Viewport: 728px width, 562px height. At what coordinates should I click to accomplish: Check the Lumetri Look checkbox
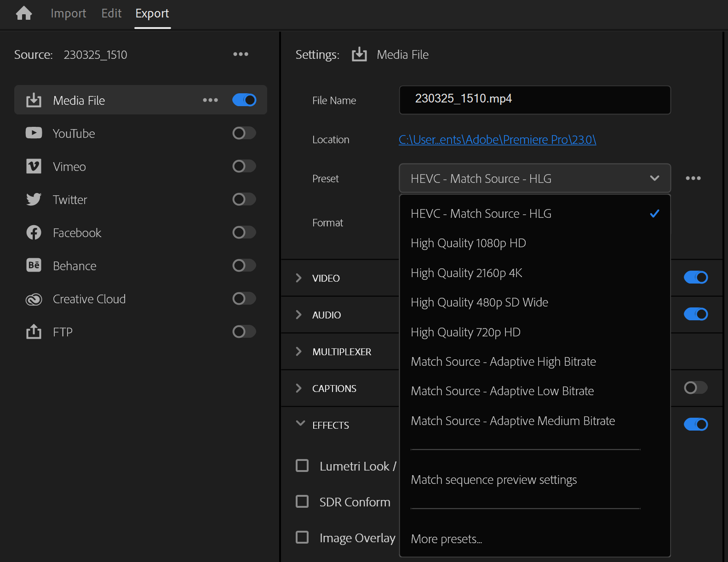click(302, 465)
